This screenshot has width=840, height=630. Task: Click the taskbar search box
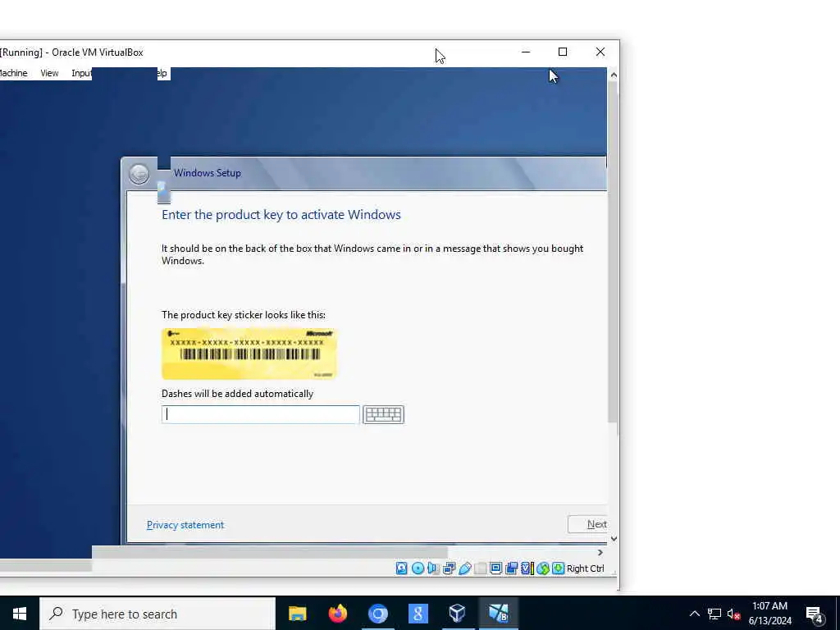coord(157,614)
